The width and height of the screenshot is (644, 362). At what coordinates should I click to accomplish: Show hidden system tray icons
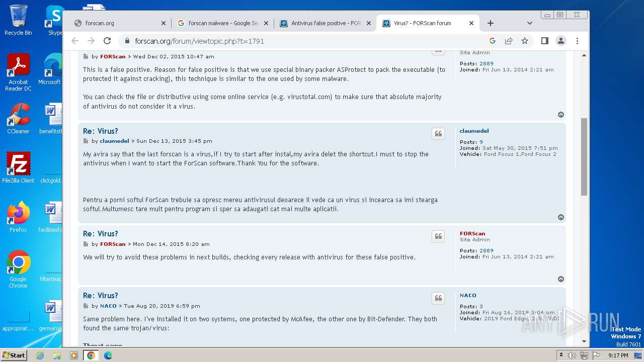coord(561,355)
